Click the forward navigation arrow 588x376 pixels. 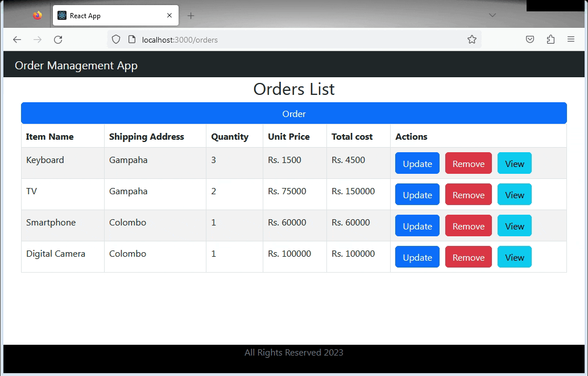(x=37, y=40)
